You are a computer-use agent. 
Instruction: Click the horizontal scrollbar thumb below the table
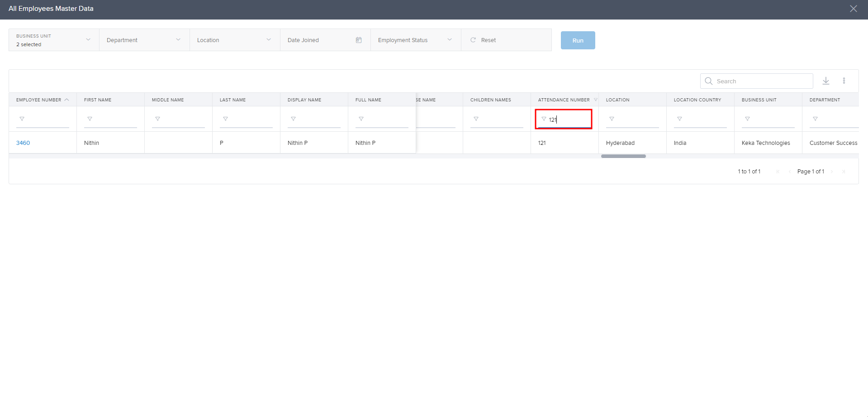623,156
